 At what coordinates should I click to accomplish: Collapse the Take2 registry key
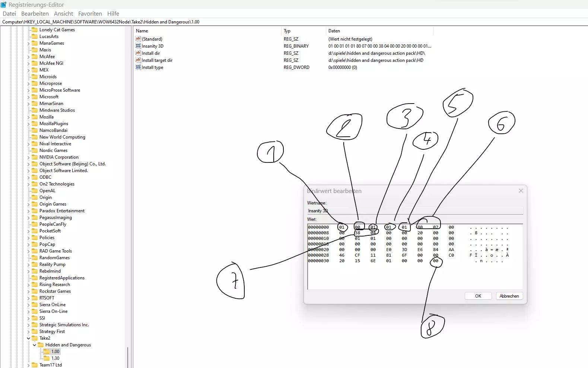click(x=28, y=338)
